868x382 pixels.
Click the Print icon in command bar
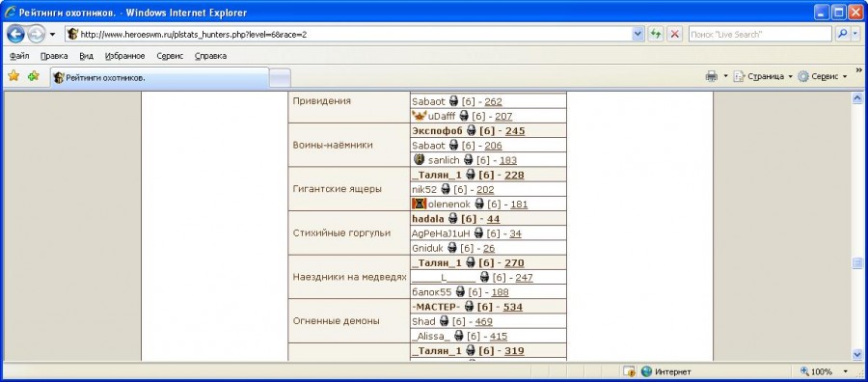pos(712,76)
